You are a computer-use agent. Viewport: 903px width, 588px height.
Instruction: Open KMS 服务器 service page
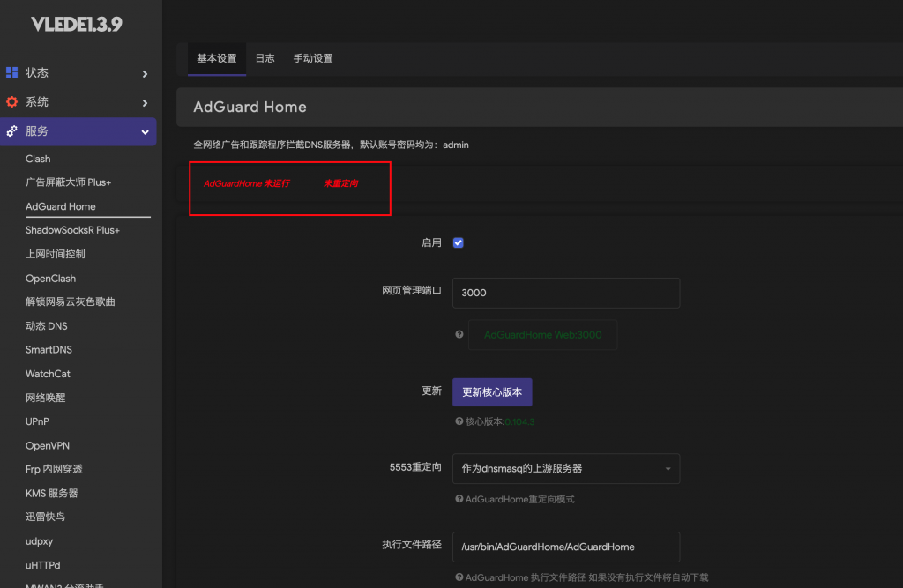(52, 493)
